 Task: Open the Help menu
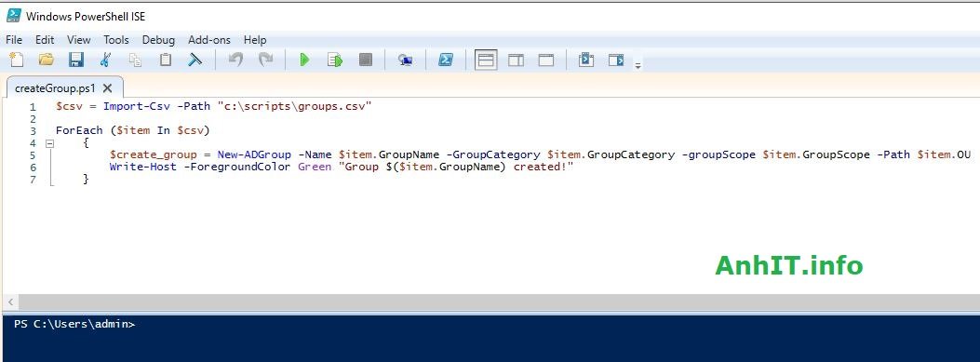[255, 39]
